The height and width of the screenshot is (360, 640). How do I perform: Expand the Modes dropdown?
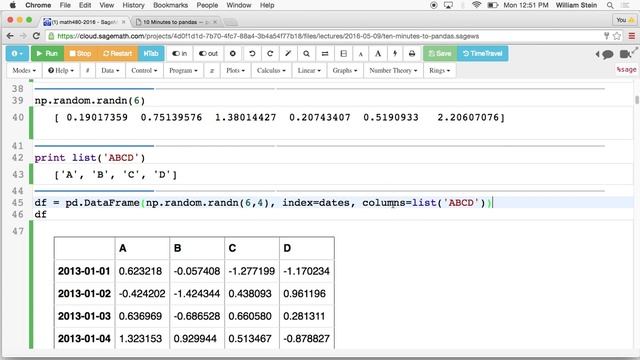[x=24, y=70]
